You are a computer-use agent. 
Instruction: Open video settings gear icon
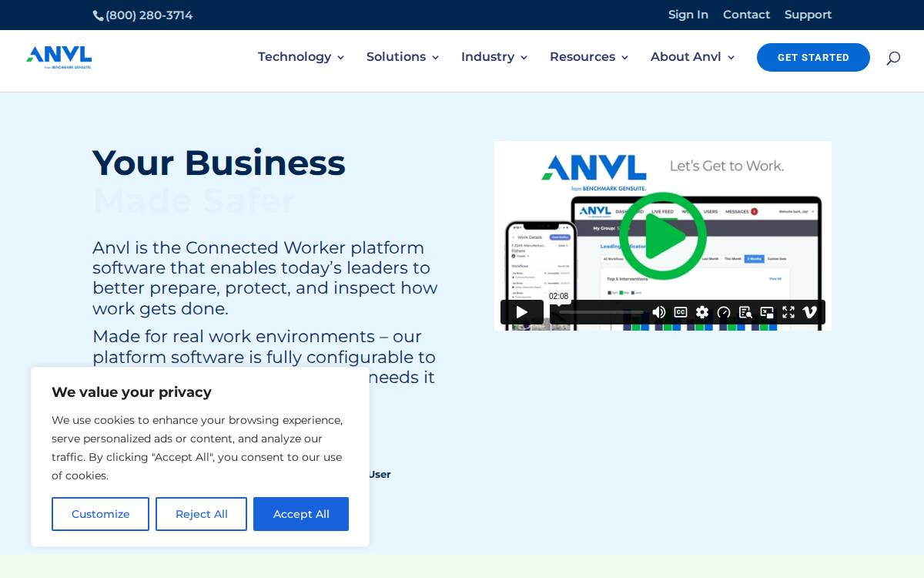(702, 312)
